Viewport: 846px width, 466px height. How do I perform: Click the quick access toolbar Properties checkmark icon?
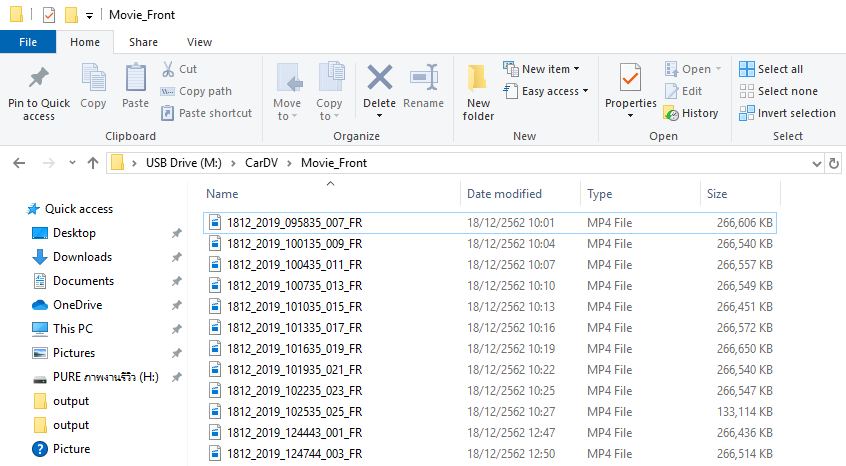49,15
